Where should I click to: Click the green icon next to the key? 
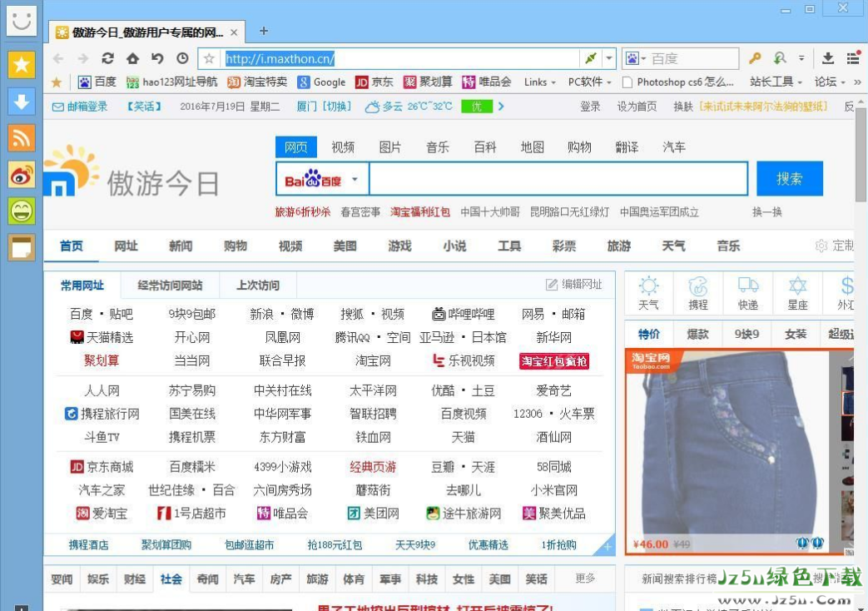coord(780,58)
